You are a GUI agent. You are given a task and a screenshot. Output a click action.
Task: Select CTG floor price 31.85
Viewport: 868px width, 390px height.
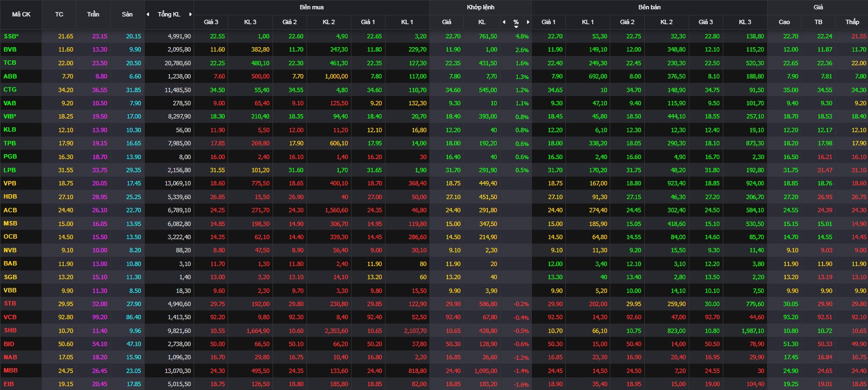[x=133, y=90]
